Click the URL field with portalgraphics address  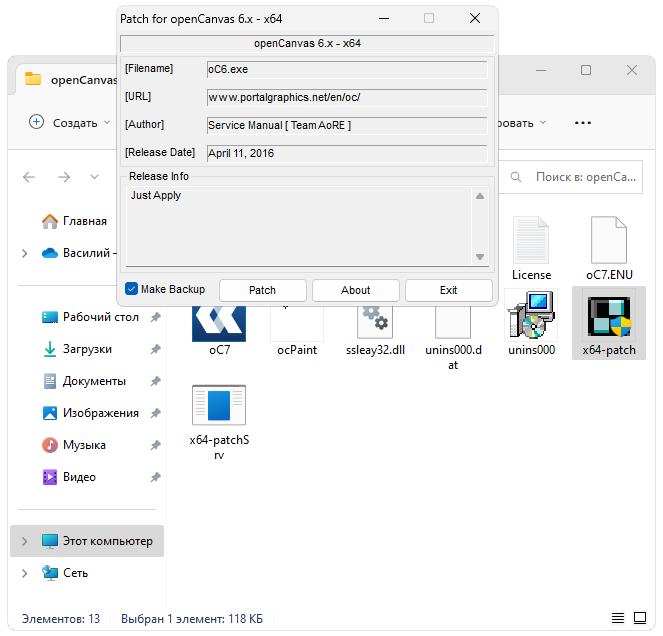coord(347,97)
